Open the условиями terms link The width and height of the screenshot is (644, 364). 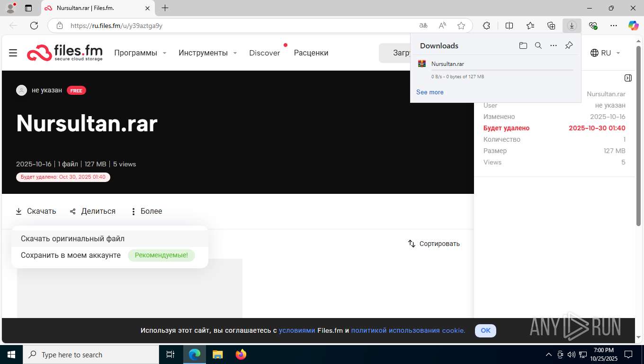coord(297,330)
